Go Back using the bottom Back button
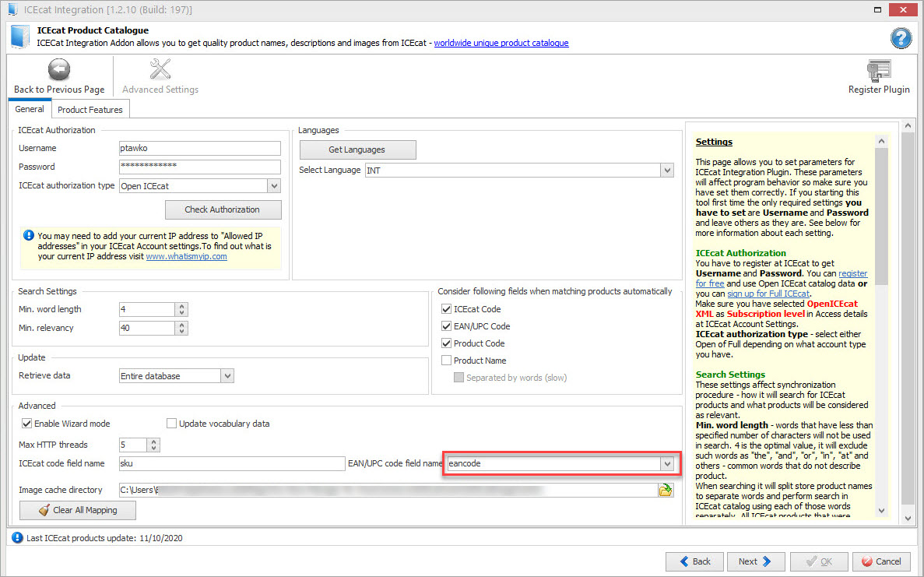924x577 pixels. coord(695,561)
